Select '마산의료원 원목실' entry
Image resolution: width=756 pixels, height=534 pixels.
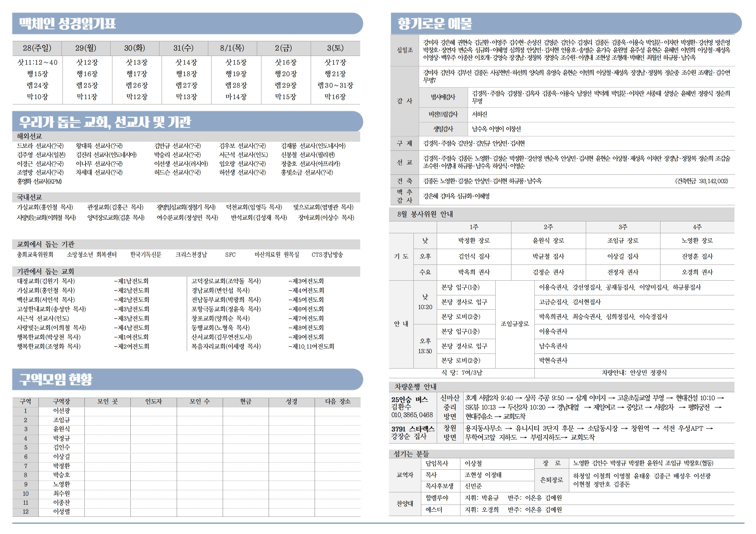pos(277,255)
